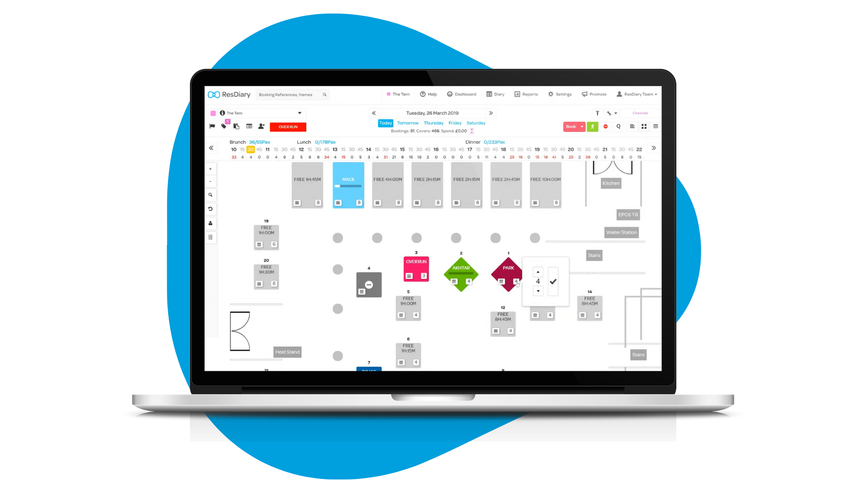Open the Reports menu in top navigation
This screenshot has width=868, height=488.
click(x=528, y=94)
